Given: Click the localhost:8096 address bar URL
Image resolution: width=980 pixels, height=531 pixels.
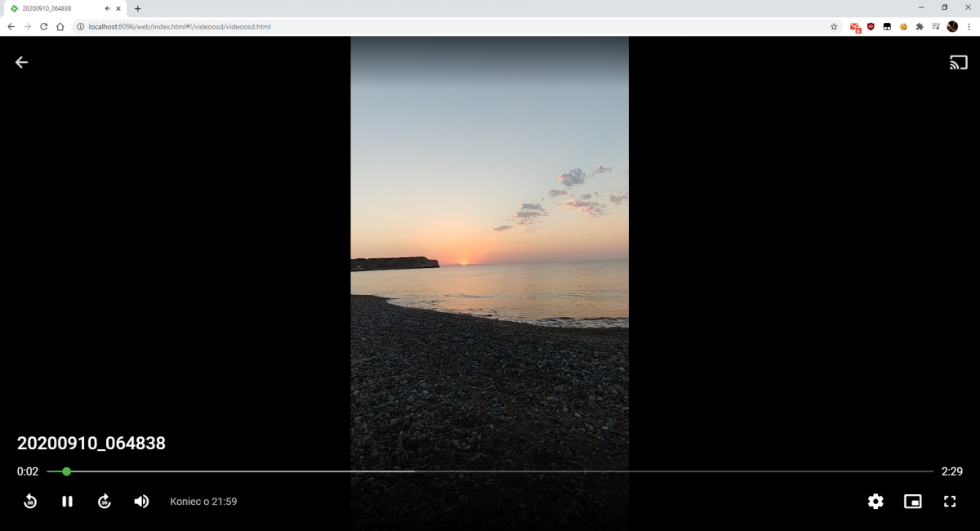Looking at the screenshot, I should 180,26.
